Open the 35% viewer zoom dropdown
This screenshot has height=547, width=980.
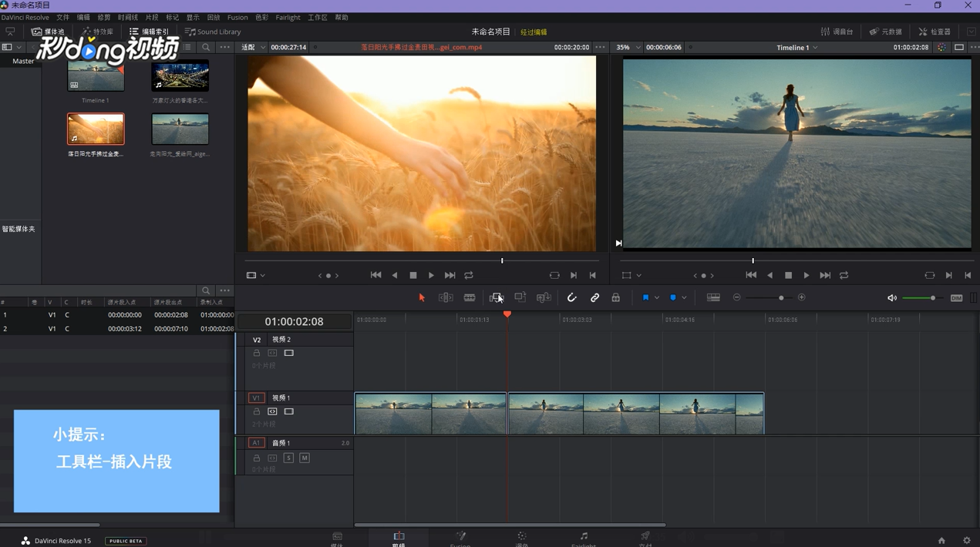[x=628, y=47]
